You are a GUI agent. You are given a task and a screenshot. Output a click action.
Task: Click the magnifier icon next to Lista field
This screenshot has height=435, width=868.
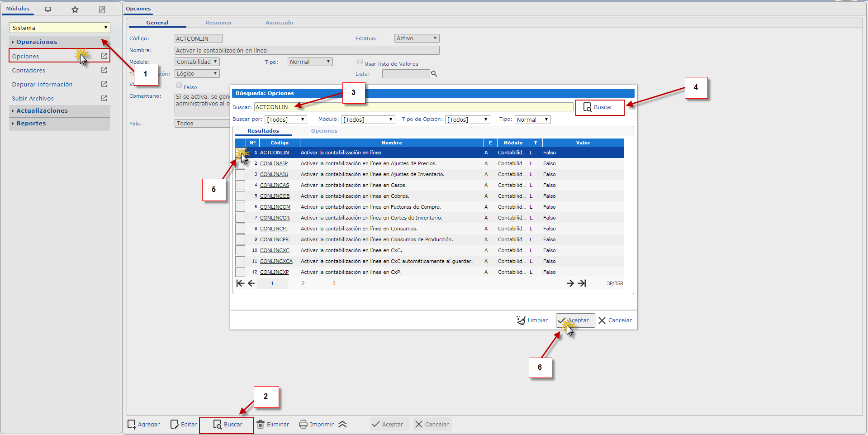[434, 74]
